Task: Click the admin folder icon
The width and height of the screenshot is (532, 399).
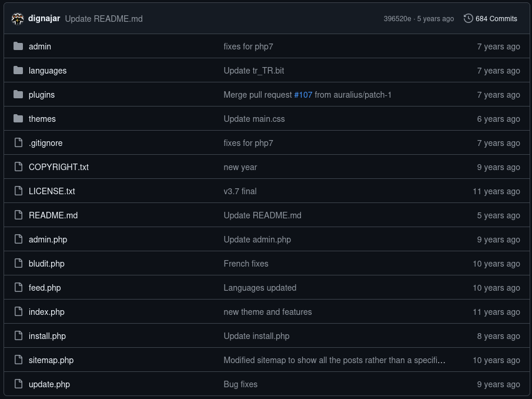Action: [18, 46]
